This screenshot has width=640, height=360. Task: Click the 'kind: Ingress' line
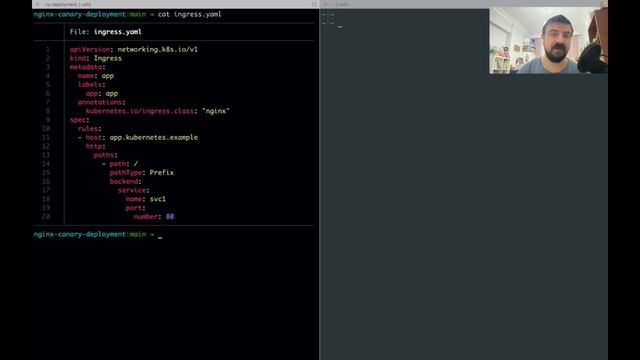point(96,58)
